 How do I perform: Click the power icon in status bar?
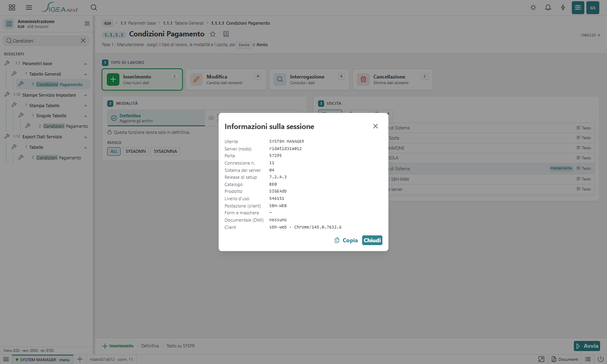click(601, 359)
